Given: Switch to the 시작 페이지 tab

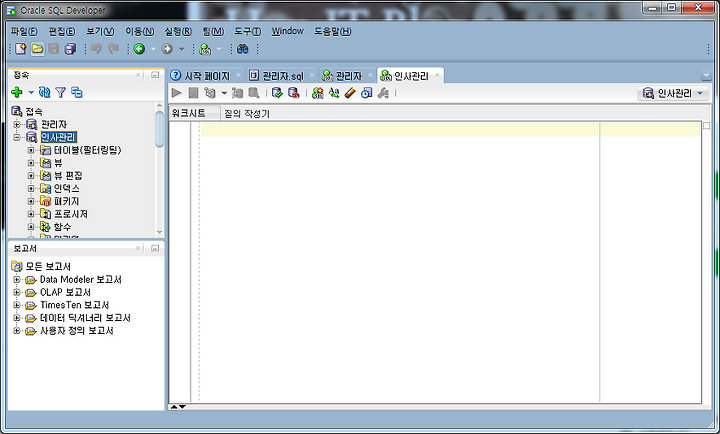Looking at the screenshot, I should tap(207, 76).
